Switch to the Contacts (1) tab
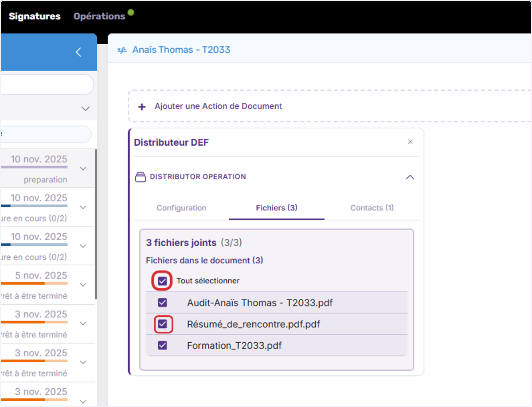 click(x=372, y=208)
